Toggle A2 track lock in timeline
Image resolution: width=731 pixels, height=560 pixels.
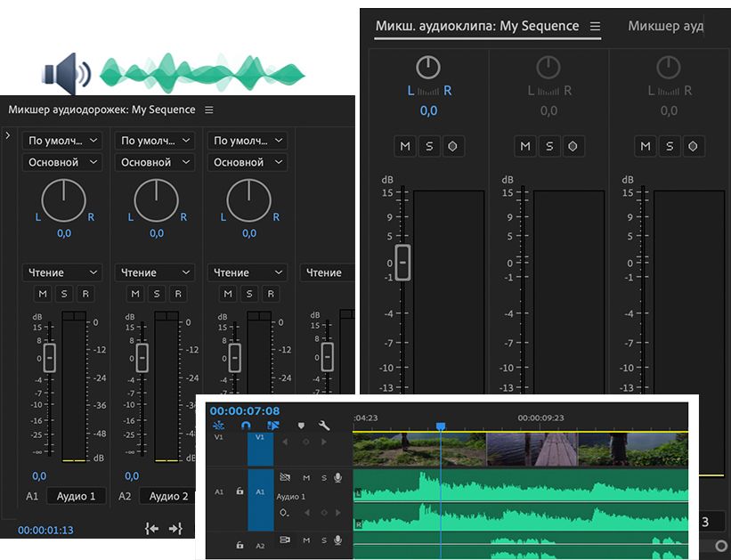coord(240,545)
